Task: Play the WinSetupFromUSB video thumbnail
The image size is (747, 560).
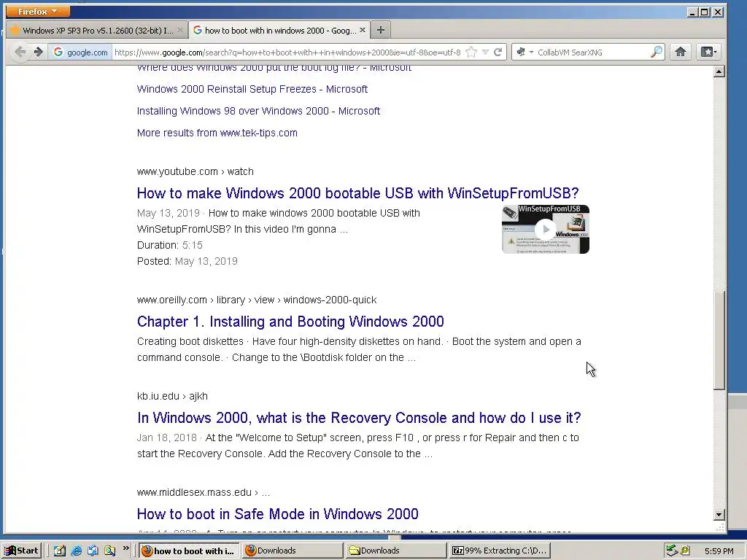Action: [546, 229]
